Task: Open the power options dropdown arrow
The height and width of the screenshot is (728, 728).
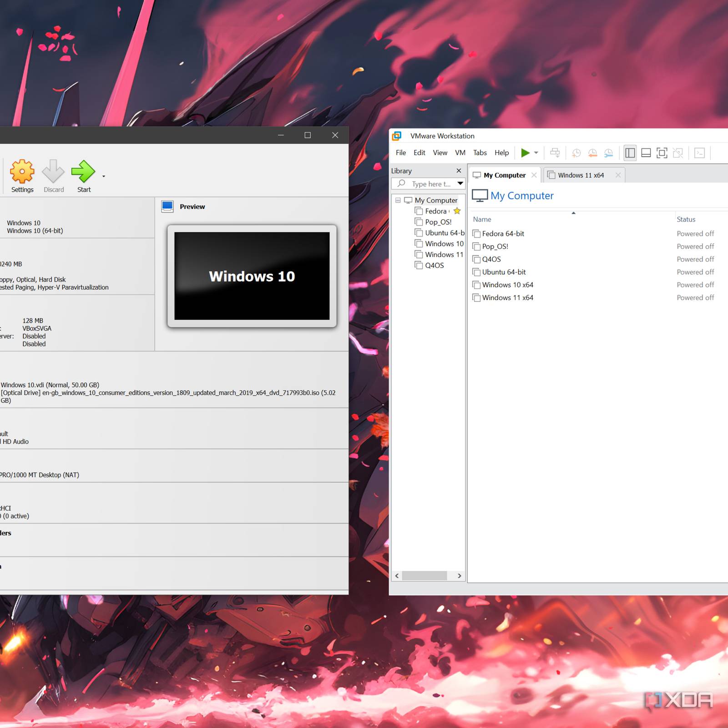Action: [536, 153]
